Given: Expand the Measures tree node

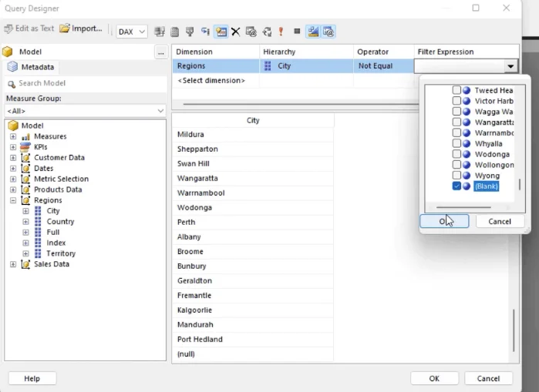Looking at the screenshot, I should point(13,136).
